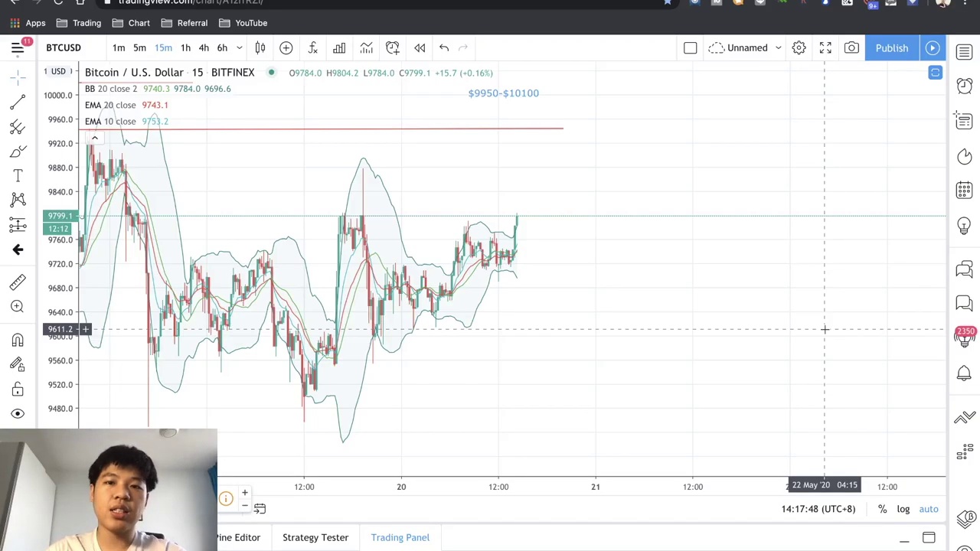Open the YouTube bookmarks folder

click(243, 23)
